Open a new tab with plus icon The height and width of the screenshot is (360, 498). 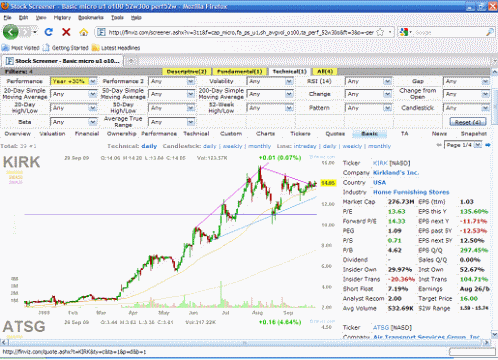(131, 61)
